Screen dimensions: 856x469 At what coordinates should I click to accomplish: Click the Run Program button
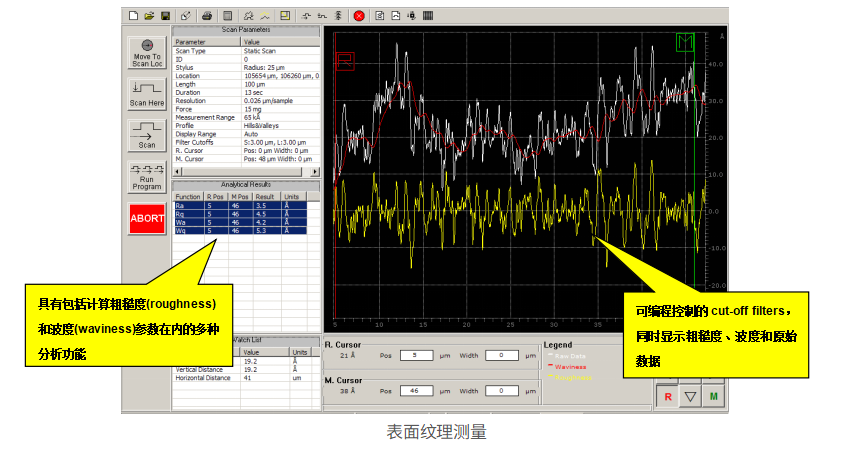pyautogui.click(x=147, y=178)
